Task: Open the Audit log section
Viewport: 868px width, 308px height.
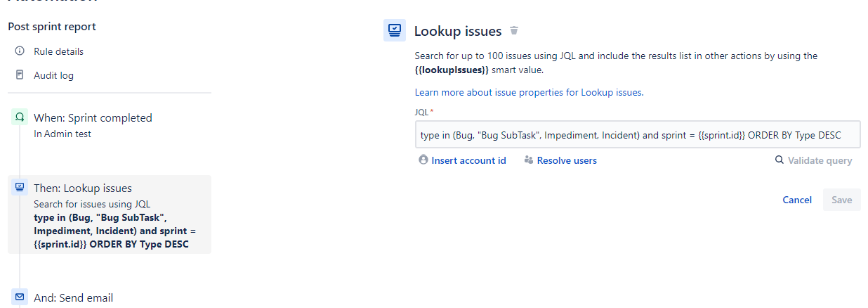Action: pos(53,75)
